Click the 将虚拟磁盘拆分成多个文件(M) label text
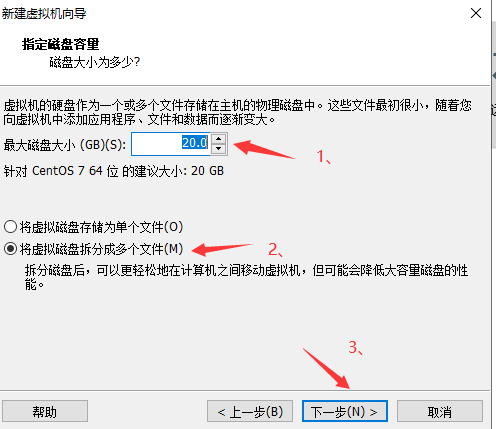Screen dimensions: 496x429 pos(101,249)
